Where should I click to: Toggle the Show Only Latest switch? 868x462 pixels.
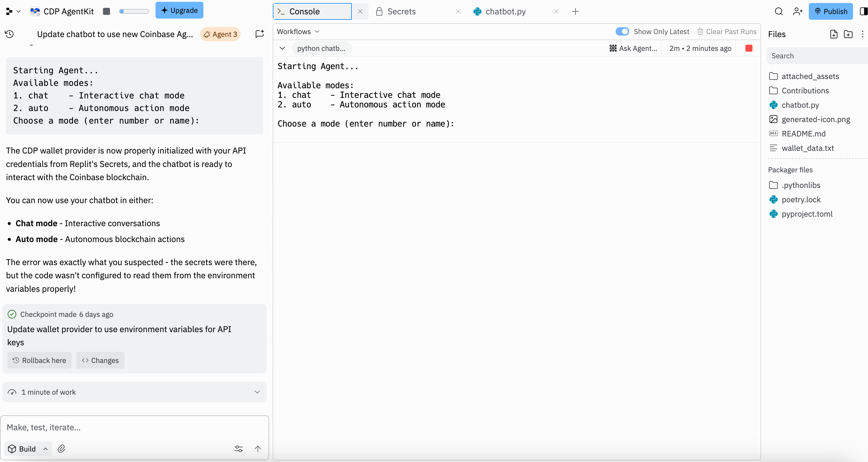coord(622,31)
